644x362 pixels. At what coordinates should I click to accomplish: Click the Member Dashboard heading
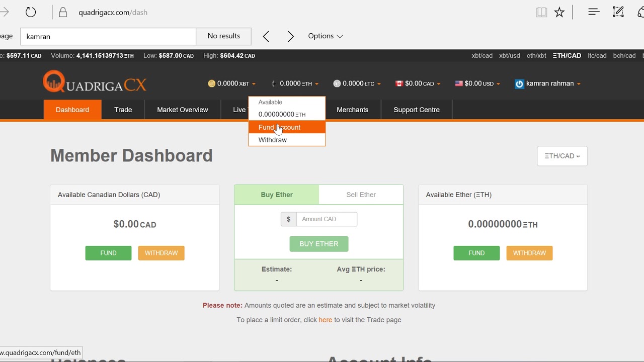(x=131, y=156)
